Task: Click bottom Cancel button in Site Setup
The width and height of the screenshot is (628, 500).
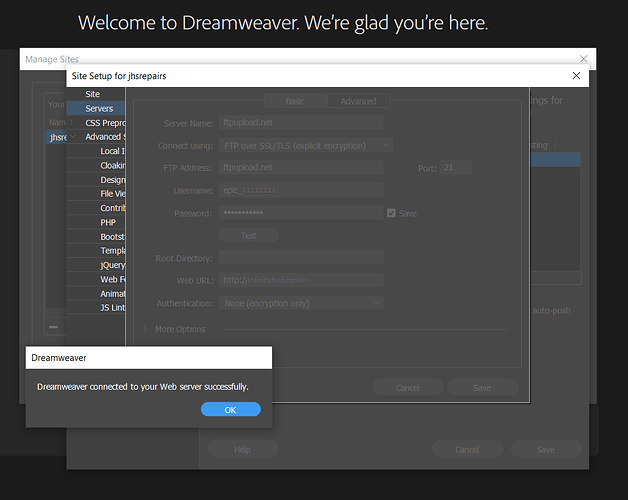Action: coord(467,450)
